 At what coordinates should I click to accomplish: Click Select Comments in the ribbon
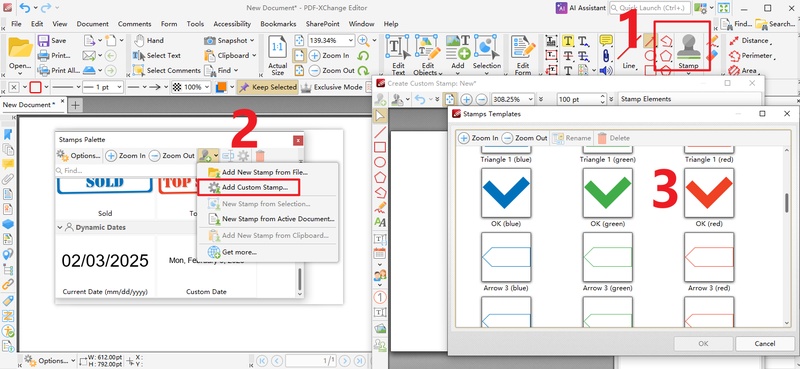tap(167, 70)
